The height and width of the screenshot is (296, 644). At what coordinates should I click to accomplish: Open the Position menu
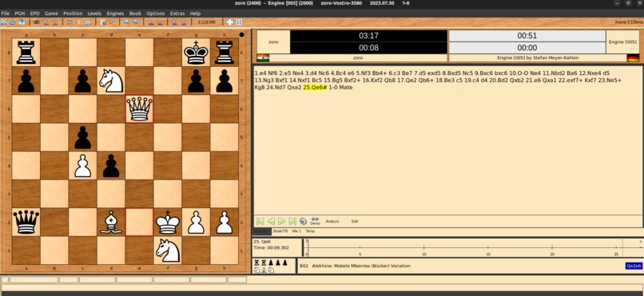coord(73,14)
